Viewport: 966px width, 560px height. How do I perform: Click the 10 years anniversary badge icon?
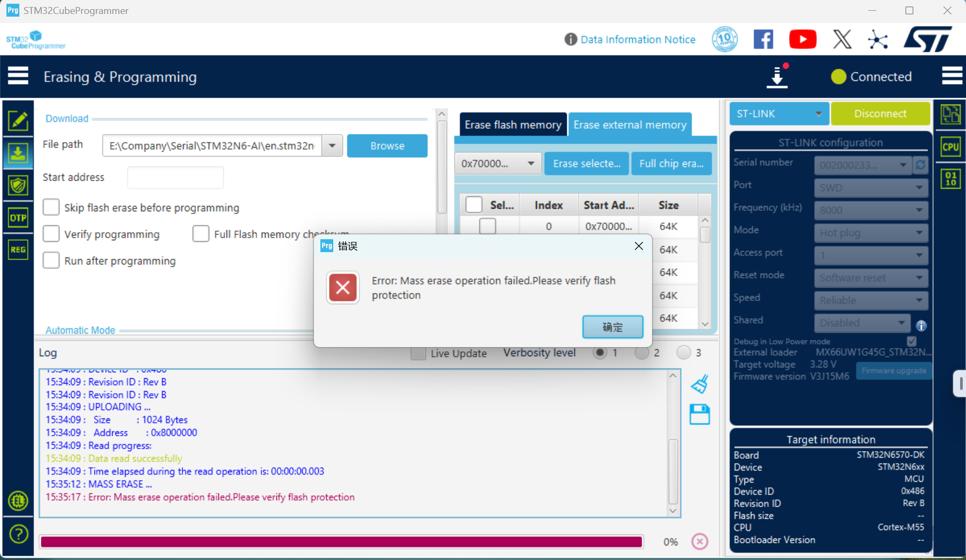coord(724,39)
